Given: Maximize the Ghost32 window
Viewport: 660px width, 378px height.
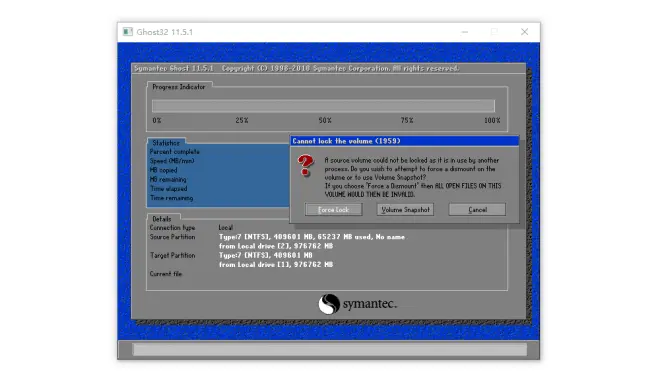Looking at the screenshot, I should tap(494, 32).
